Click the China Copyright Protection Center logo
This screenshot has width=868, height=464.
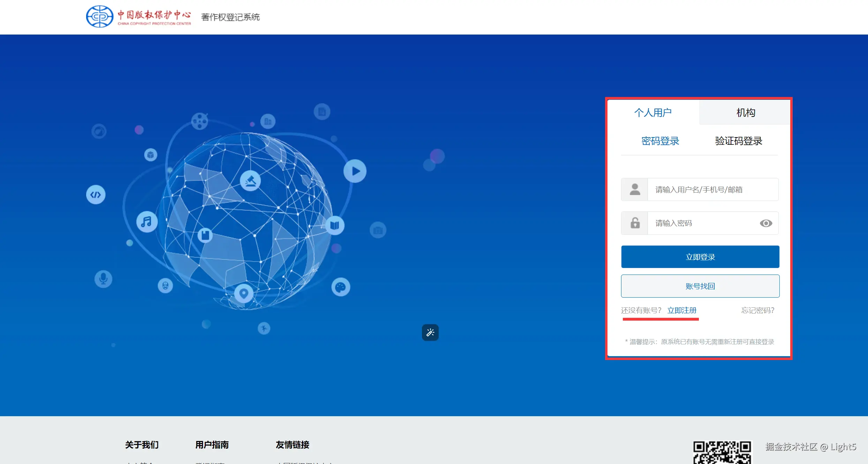click(138, 16)
